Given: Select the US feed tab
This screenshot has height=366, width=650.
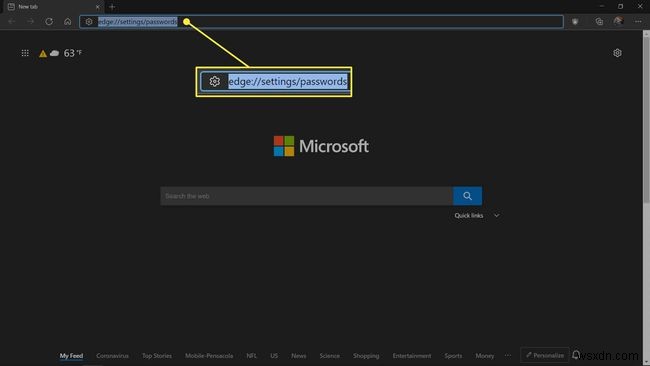Looking at the screenshot, I should pyautogui.click(x=274, y=356).
